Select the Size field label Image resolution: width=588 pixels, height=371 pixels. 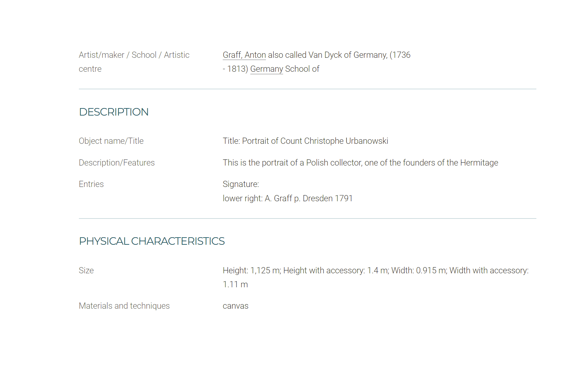point(86,270)
